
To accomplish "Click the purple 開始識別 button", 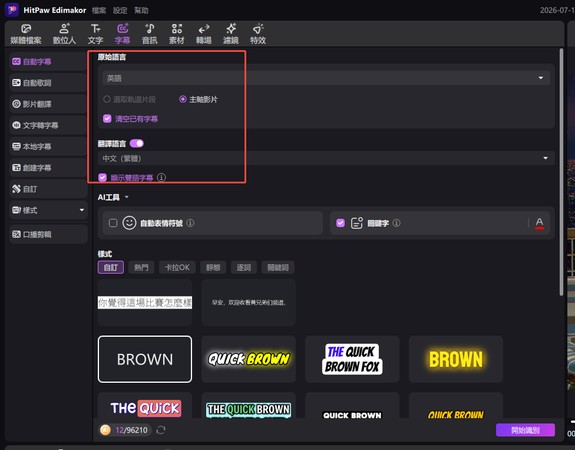I will coord(525,430).
